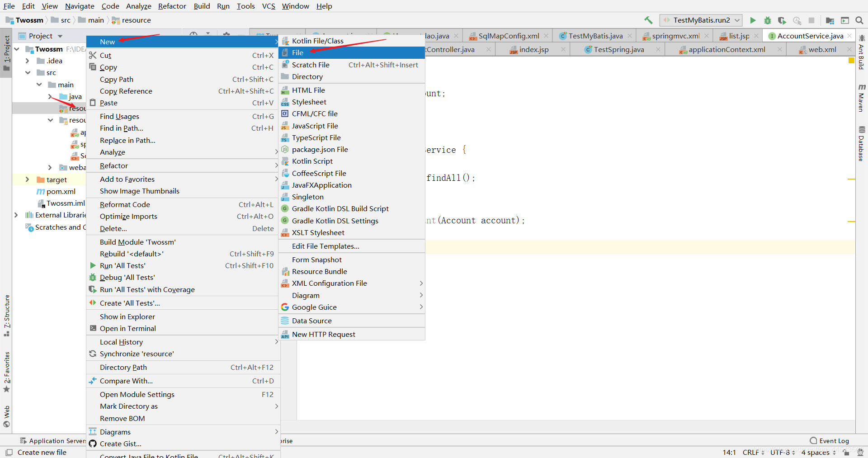Change indent setting 4 spaces
868x458 pixels.
coord(819,452)
